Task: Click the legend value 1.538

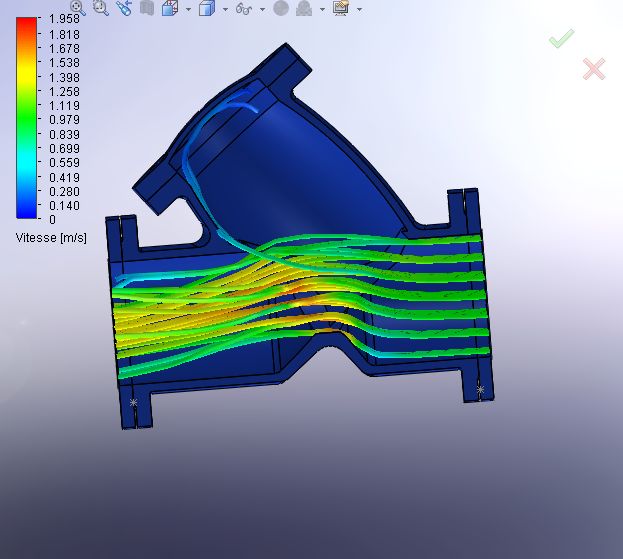Action: click(64, 63)
